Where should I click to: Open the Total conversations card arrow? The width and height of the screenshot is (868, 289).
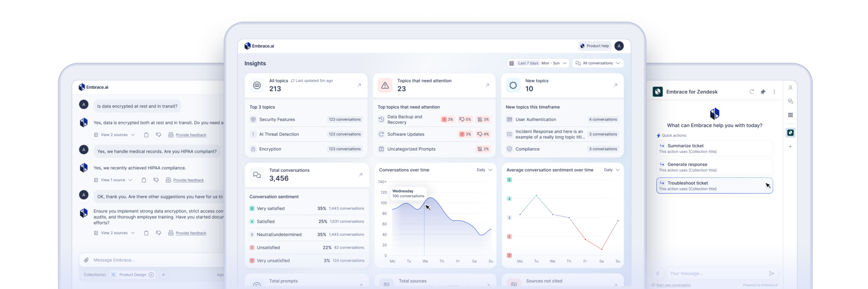(x=361, y=175)
